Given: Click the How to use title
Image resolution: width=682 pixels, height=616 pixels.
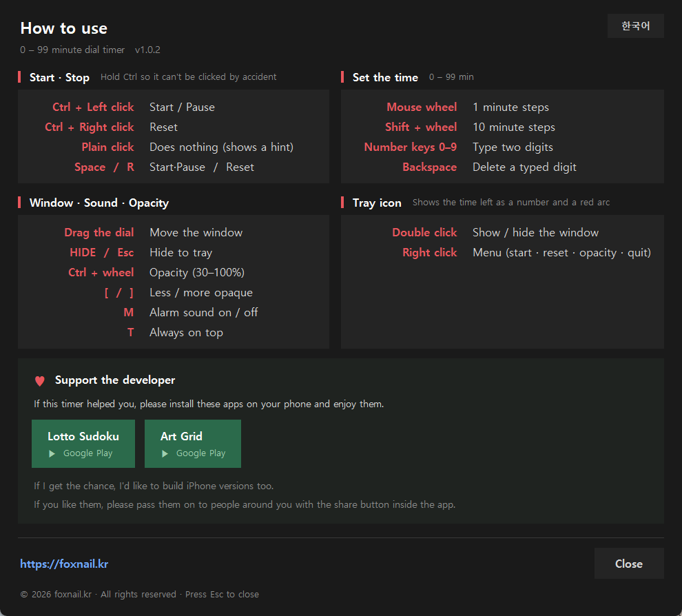Looking at the screenshot, I should [64, 28].
